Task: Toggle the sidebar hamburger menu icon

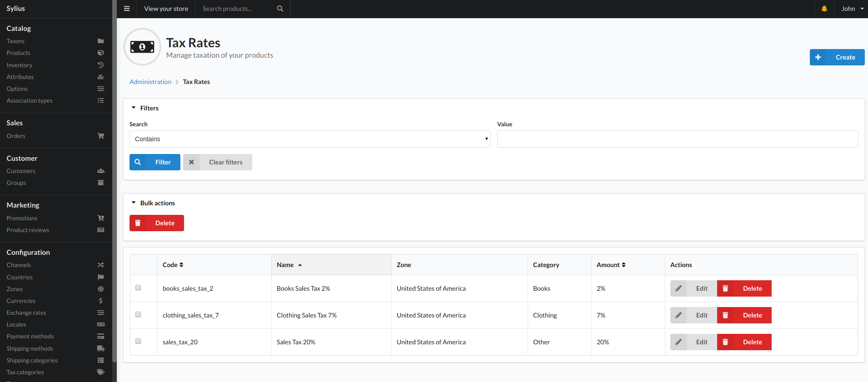Action: (x=127, y=9)
